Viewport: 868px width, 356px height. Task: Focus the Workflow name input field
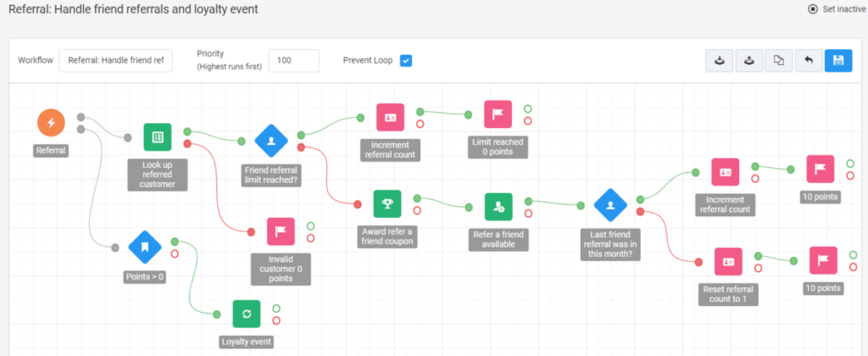(115, 60)
